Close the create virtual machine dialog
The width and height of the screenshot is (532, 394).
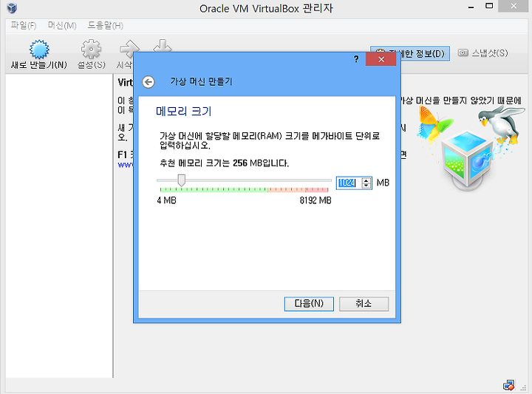[381, 59]
